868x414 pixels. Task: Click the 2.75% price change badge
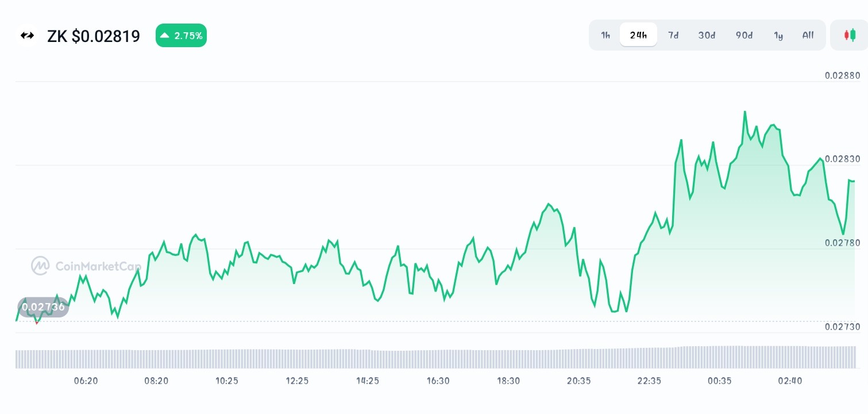[181, 36]
